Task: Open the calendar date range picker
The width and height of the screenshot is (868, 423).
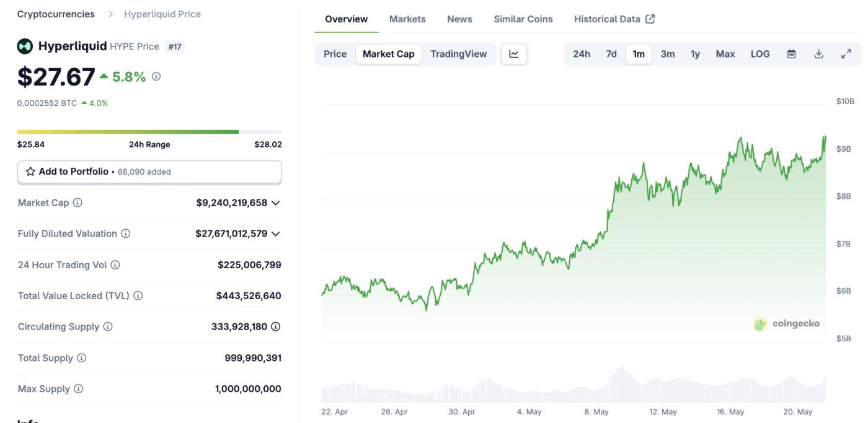Action: pos(790,54)
